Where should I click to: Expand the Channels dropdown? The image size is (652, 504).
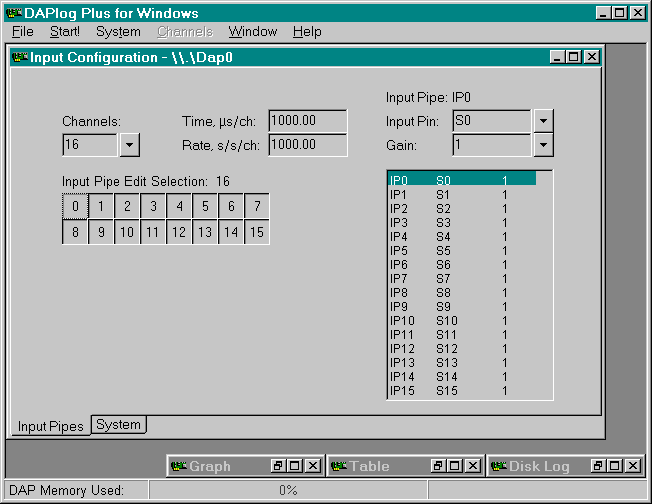click(x=130, y=145)
